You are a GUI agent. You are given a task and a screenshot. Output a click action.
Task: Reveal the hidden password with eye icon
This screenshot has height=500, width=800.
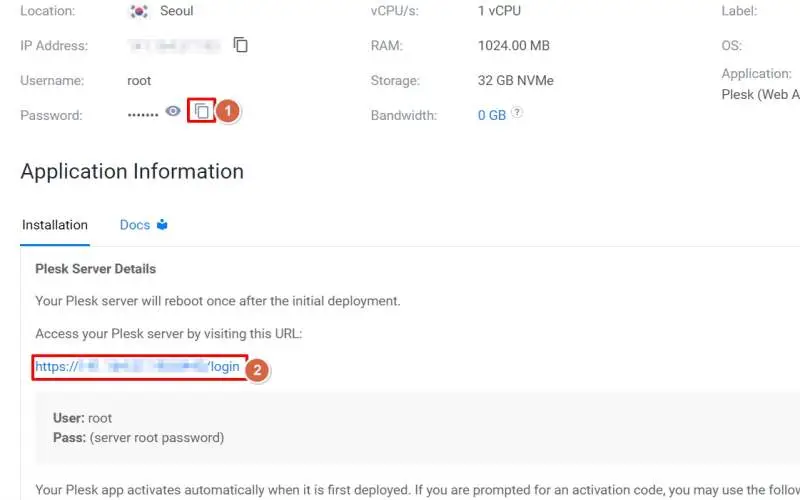pos(173,112)
